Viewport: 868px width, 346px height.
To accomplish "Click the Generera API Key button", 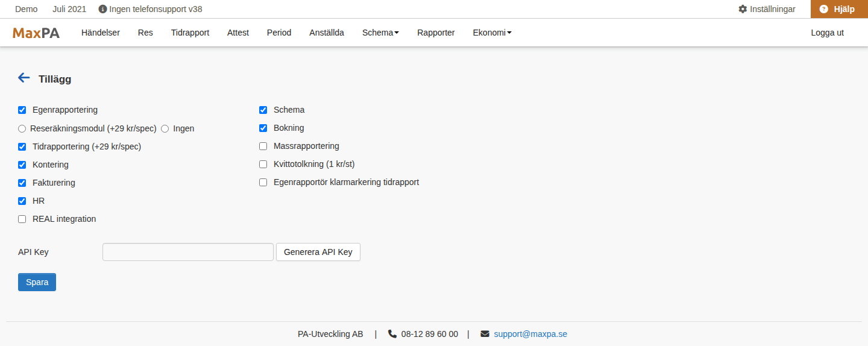I will coord(318,252).
